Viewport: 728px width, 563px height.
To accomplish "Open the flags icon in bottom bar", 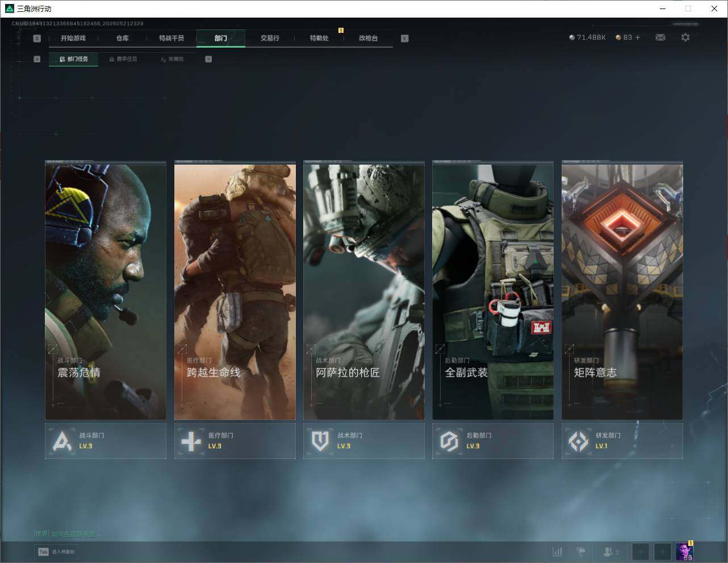I will pos(581,552).
